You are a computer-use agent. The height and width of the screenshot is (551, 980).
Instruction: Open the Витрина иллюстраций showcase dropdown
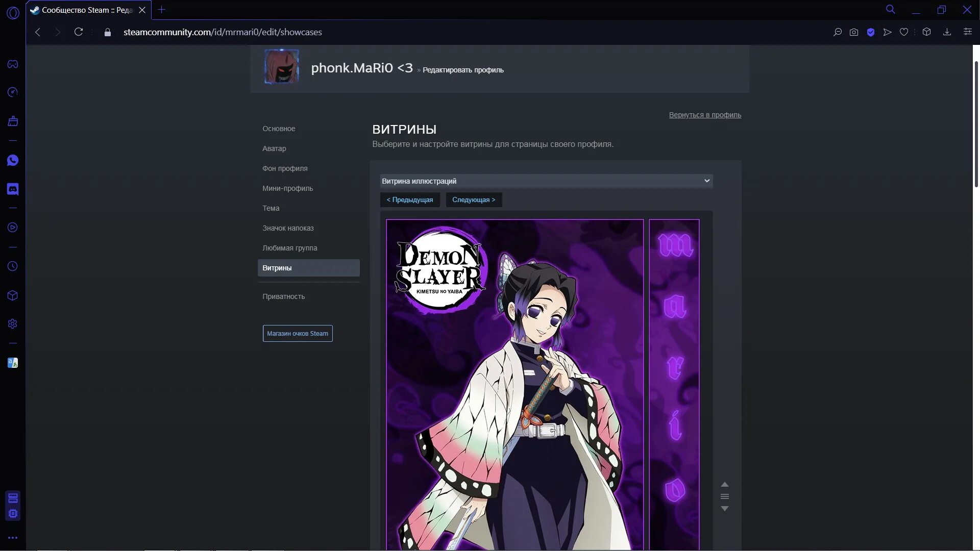(546, 181)
